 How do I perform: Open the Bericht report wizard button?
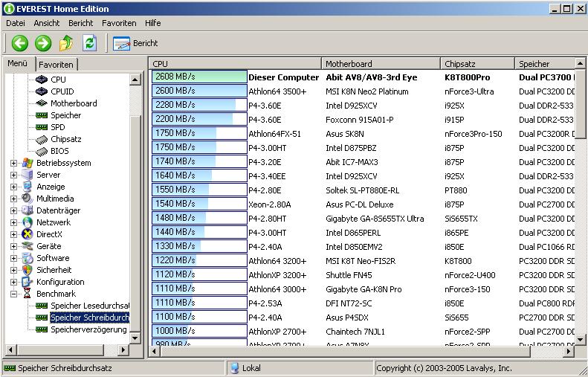tap(135, 44)
